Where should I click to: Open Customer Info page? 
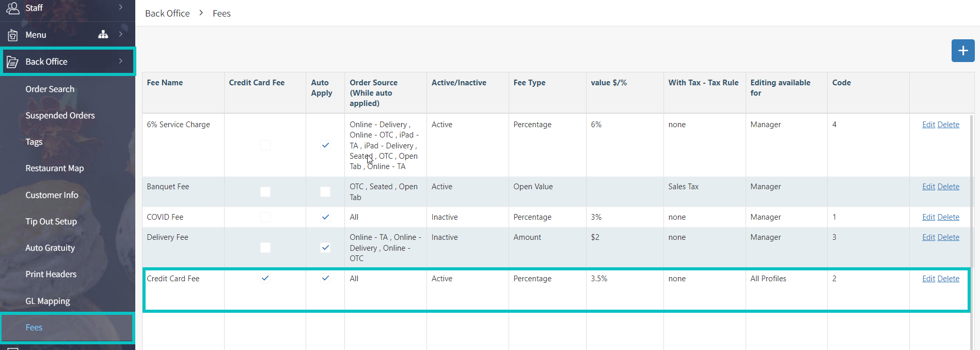pos(52,195)
